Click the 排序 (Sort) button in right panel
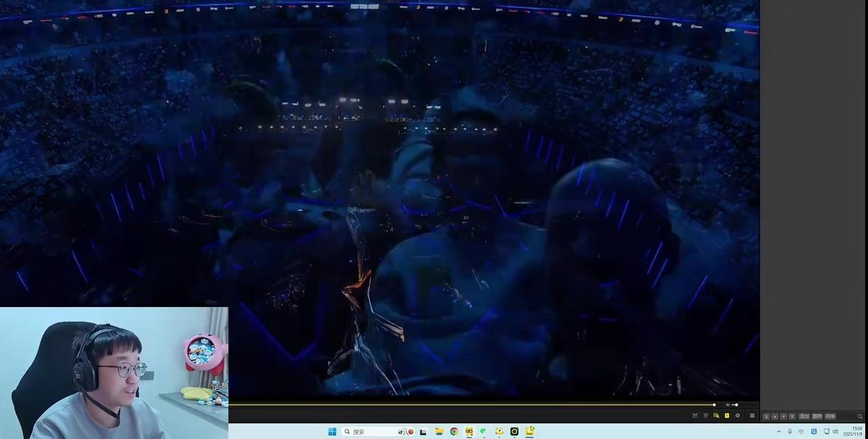The image size is (868, 439). (830, 416)
